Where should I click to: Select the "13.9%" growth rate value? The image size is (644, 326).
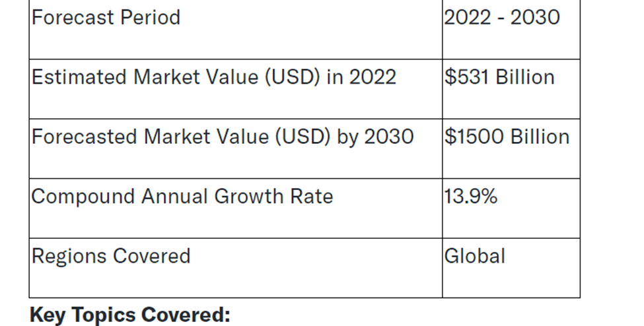tap(471, 197)
